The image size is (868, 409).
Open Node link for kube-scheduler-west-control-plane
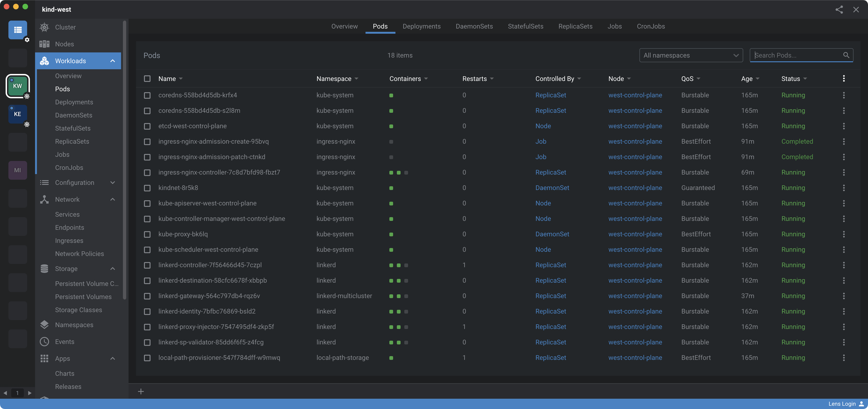click(x=543, y=250)
